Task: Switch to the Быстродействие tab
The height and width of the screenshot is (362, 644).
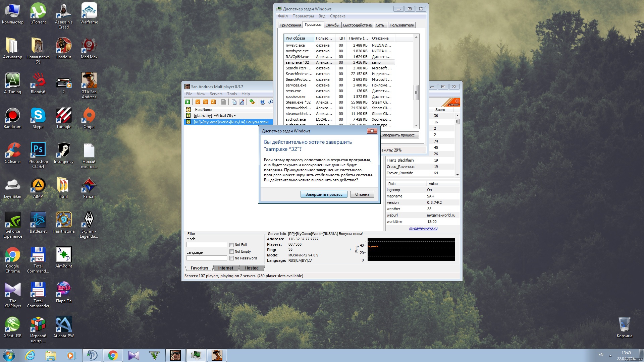Action: pos(357,25)
